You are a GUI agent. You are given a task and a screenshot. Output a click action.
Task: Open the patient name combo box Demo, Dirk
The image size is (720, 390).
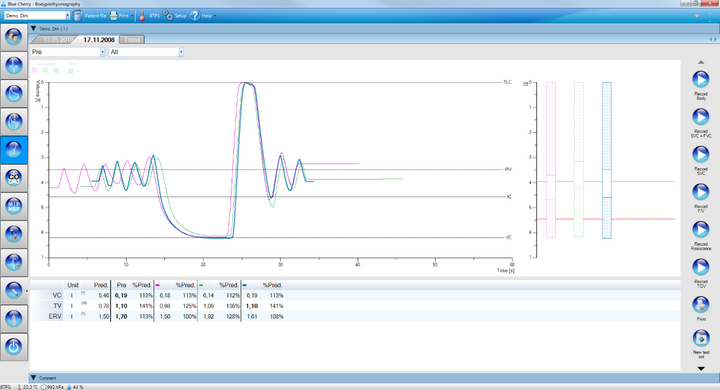click(x=37, y=16)
